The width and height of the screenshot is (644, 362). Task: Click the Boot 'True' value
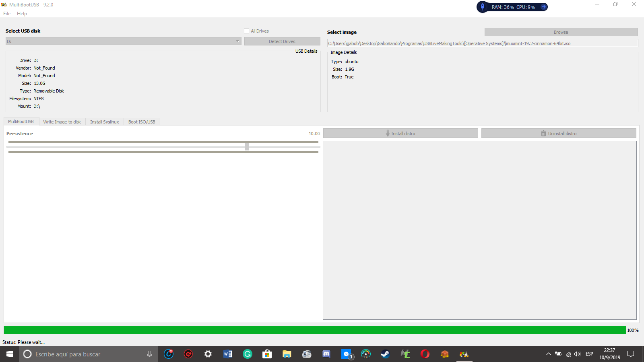[x=349, y=77]
